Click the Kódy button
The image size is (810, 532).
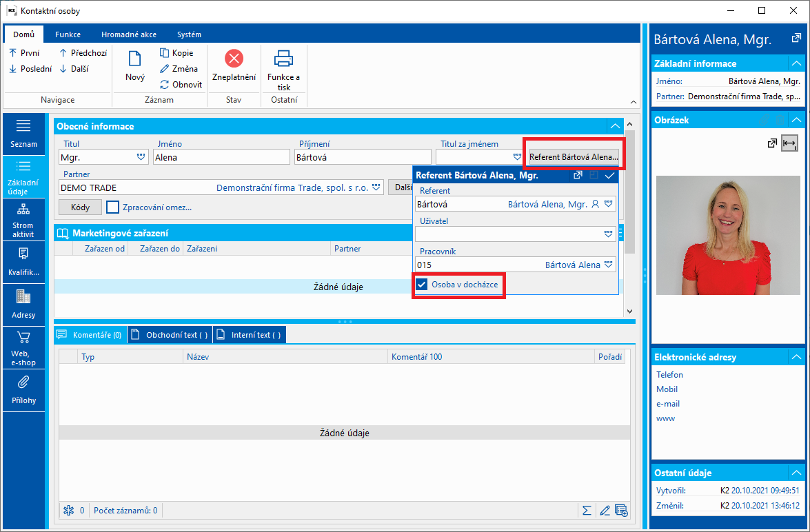click(80, 207)
